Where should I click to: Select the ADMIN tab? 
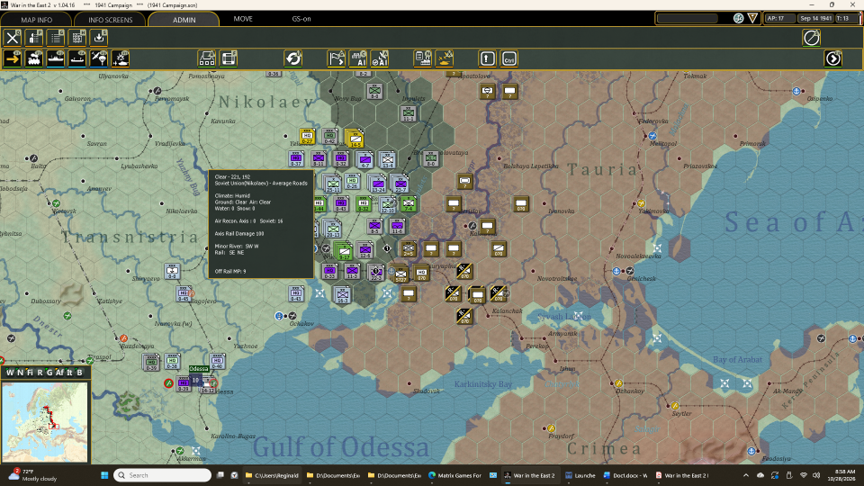point(184,20)
